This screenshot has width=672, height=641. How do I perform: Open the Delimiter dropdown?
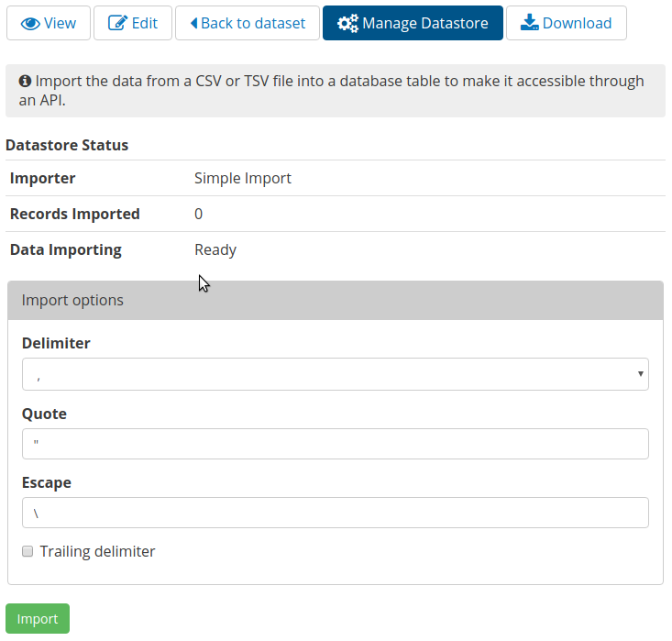[335, 374]
